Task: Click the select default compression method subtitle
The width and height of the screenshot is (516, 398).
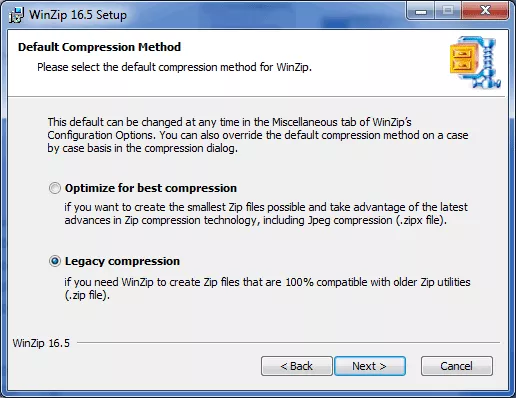Action: [174, 67]
